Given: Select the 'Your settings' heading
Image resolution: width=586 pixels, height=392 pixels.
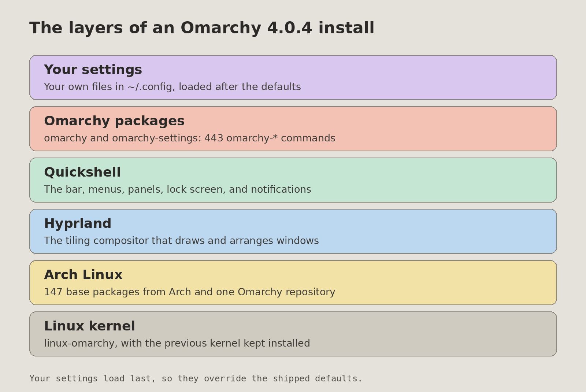Looking at the screenshot, I should (93, 70).
